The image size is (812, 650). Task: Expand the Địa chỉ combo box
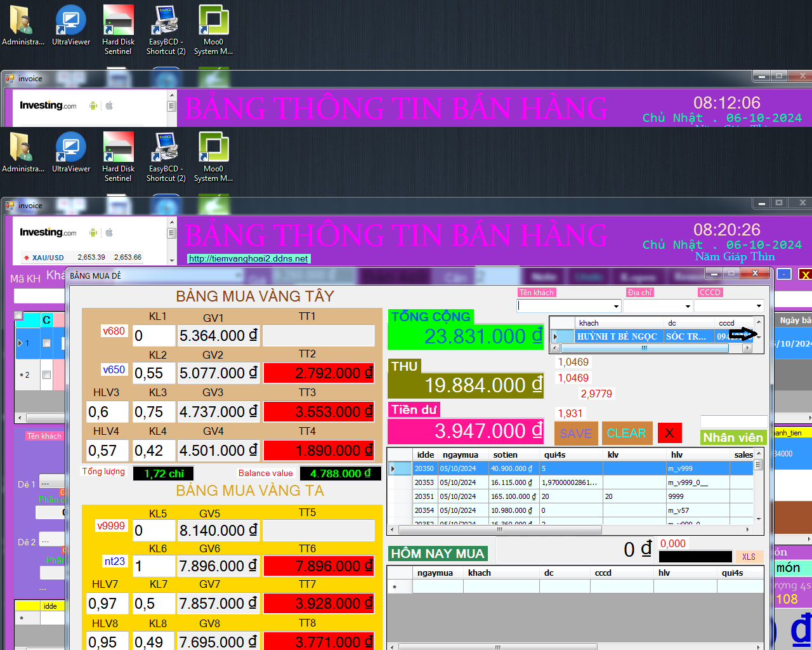[688, 306]
